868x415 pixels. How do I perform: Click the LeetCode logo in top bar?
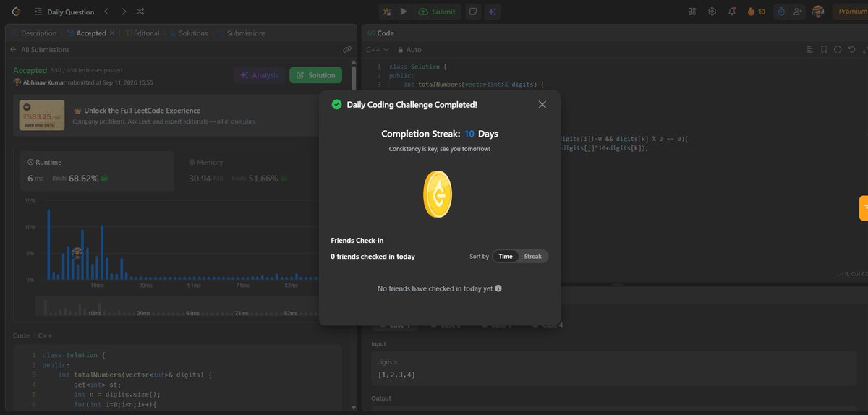point(16,12)
